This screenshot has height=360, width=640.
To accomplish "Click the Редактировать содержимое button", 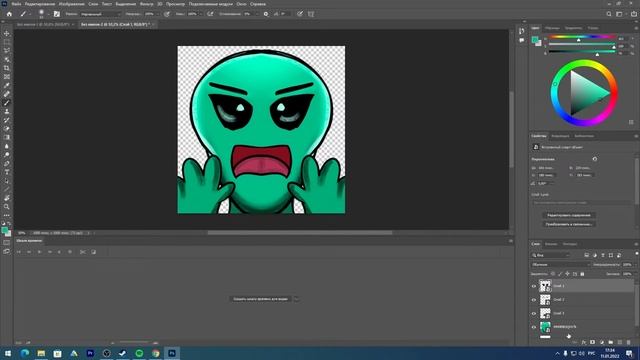I will click(569, 215).
